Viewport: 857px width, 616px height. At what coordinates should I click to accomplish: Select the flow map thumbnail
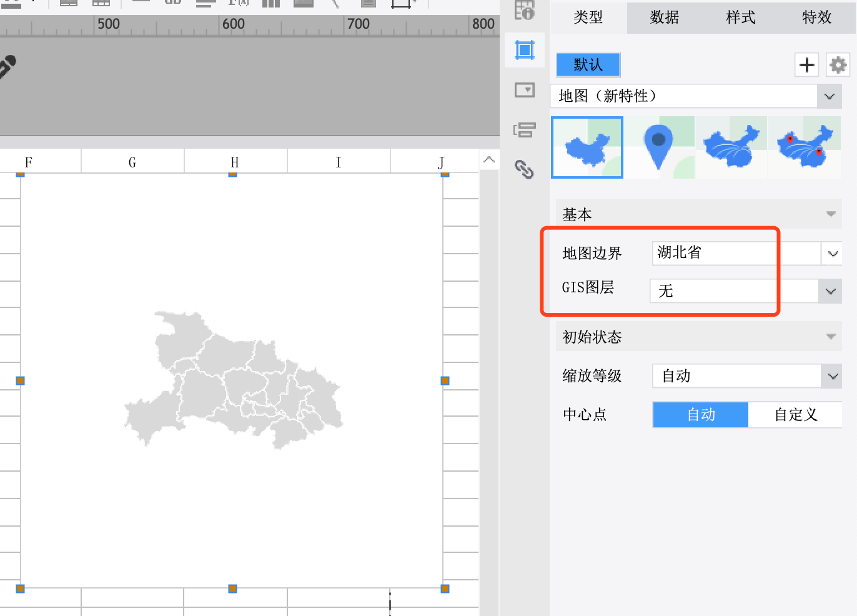click(x=731, y=147)
